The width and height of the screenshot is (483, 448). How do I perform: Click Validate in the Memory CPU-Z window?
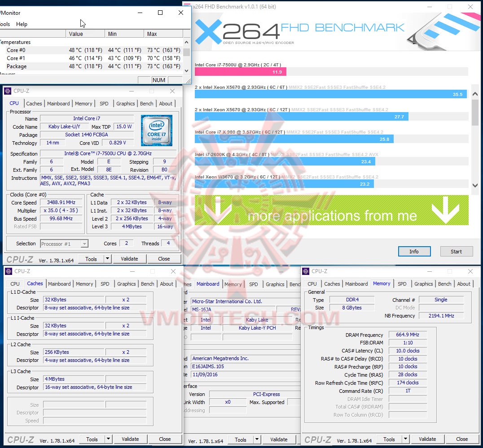[x=427, y=439]
